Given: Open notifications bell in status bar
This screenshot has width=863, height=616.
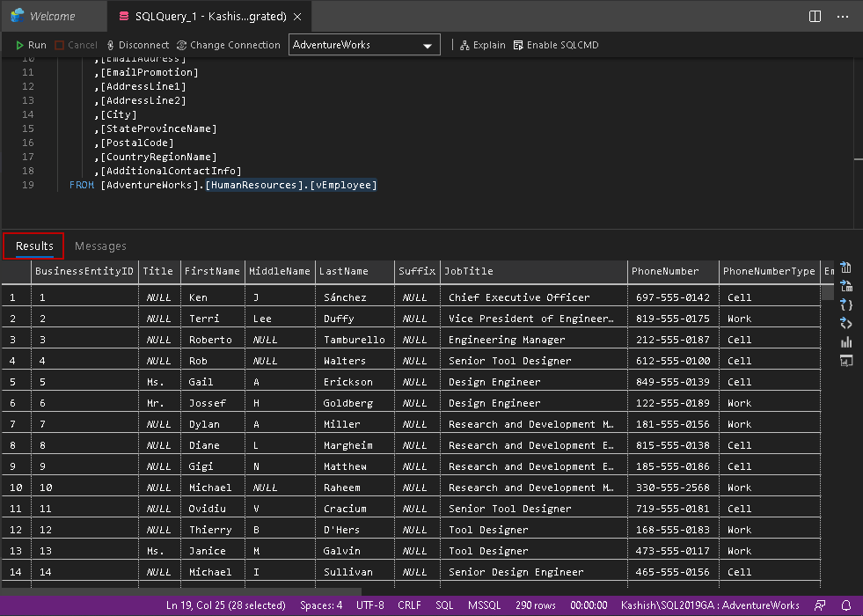Looking at the screenshot, I should (x=845, y=605).
